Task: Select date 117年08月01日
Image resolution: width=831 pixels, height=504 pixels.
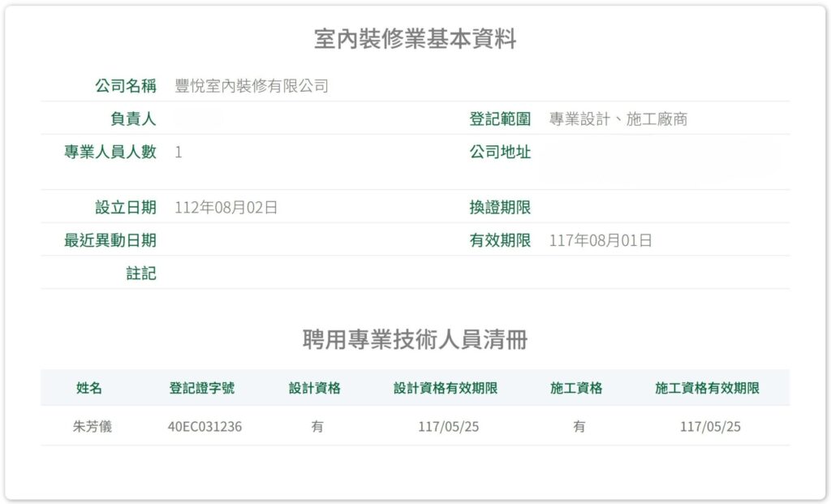Action: click(x=601, y=240)
